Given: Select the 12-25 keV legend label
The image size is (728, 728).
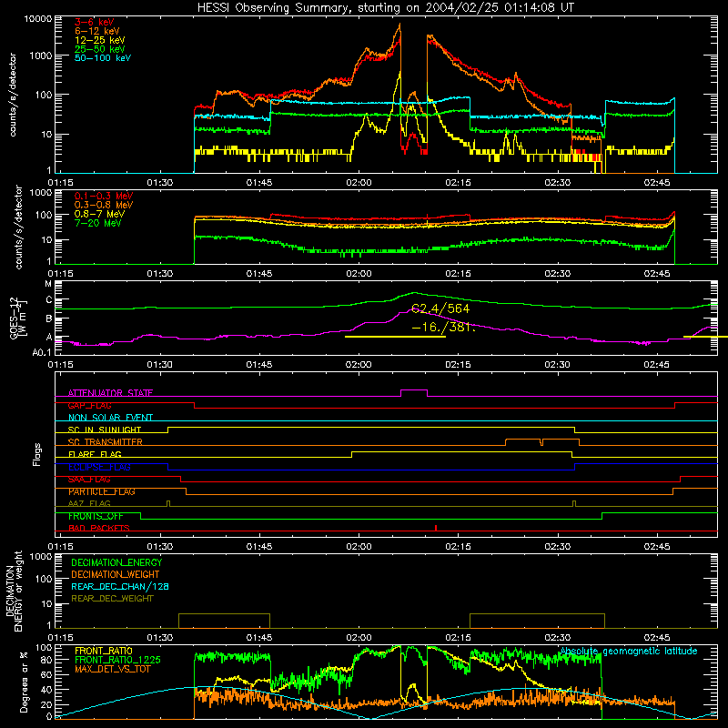Looking at the screenshot, I should click(x=99, y=40).
